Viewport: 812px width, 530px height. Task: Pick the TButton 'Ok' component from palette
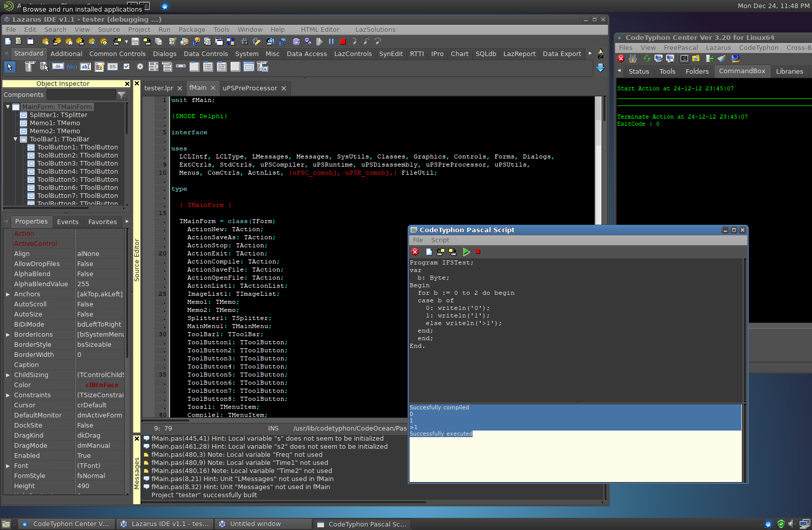tap(58, 67)
